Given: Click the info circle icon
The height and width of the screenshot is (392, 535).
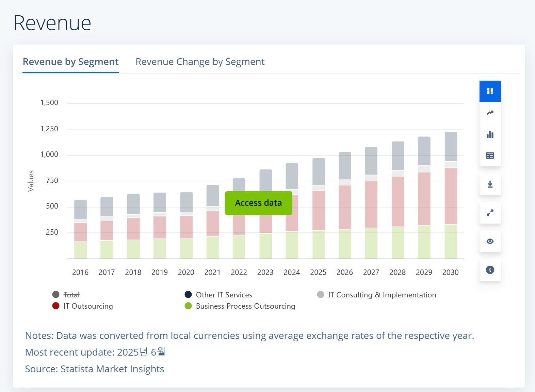Looking at the screenshot, I should click(x=490, y=270).
